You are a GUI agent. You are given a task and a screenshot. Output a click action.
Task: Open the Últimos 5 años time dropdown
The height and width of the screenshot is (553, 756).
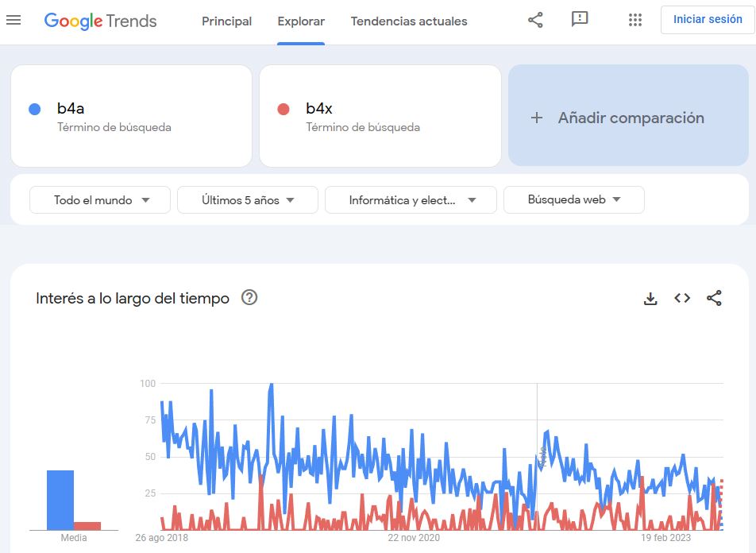click(248, 200)
